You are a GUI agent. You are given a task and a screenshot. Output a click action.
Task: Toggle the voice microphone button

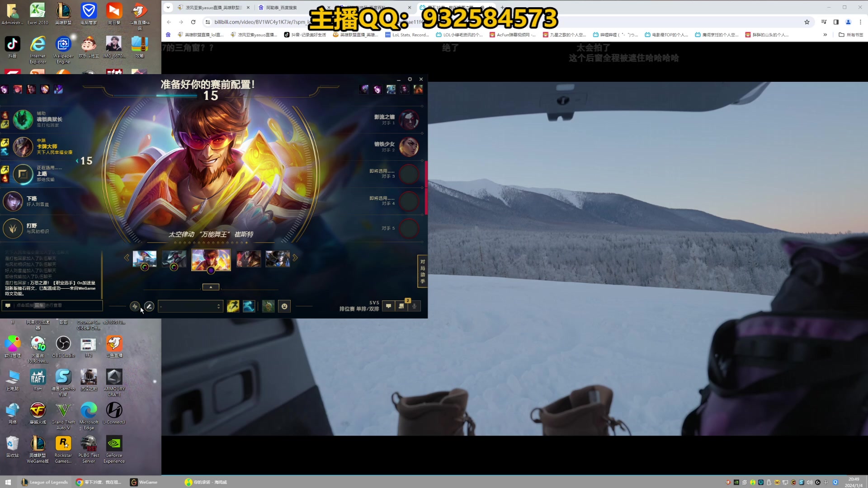tap(414, 306)
